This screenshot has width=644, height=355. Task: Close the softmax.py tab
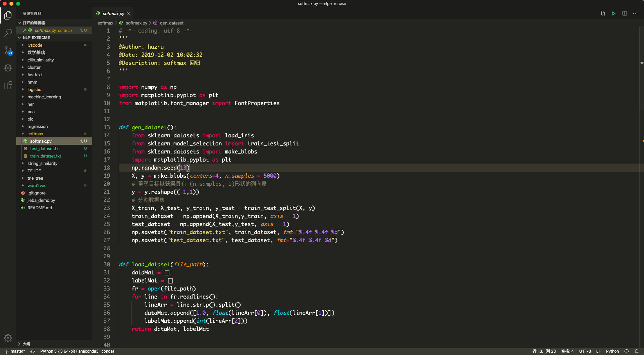point(128,13)
